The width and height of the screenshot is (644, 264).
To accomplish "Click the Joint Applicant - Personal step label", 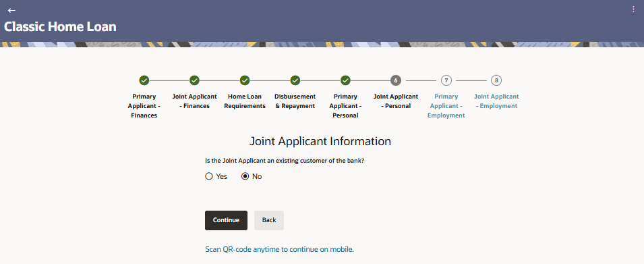I will point(396,101).
